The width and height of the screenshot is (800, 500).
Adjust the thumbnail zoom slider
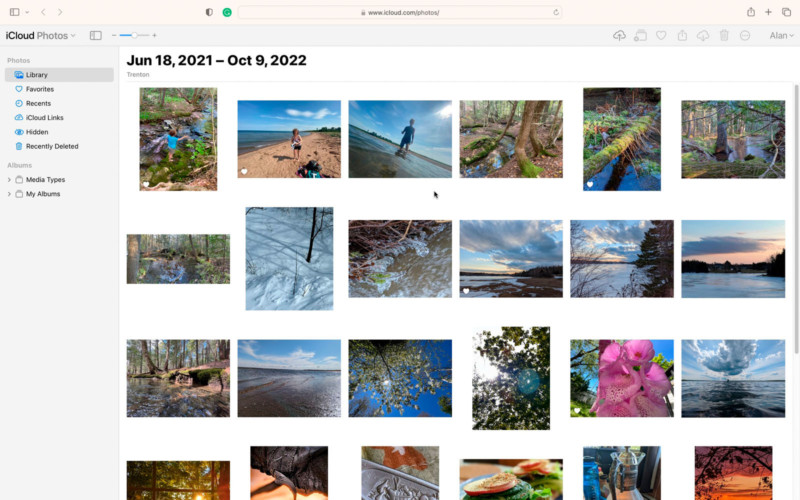pos(134,35)
